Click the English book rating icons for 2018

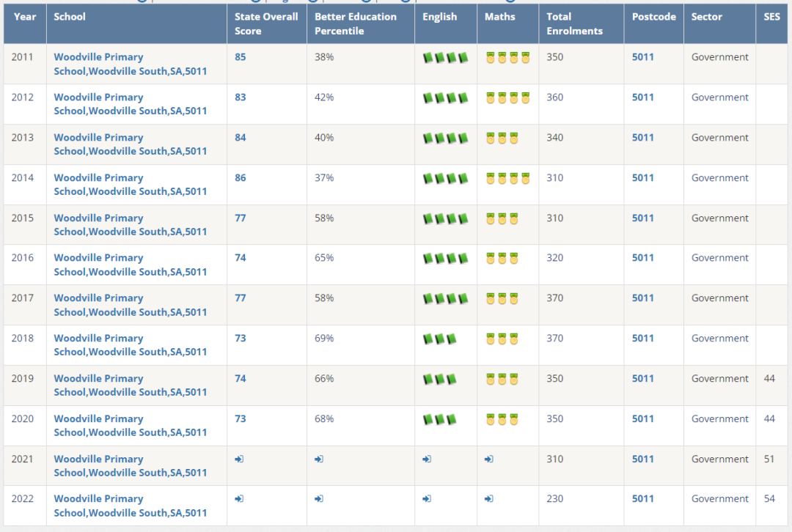pyautogui.click(x=439, y=339)
